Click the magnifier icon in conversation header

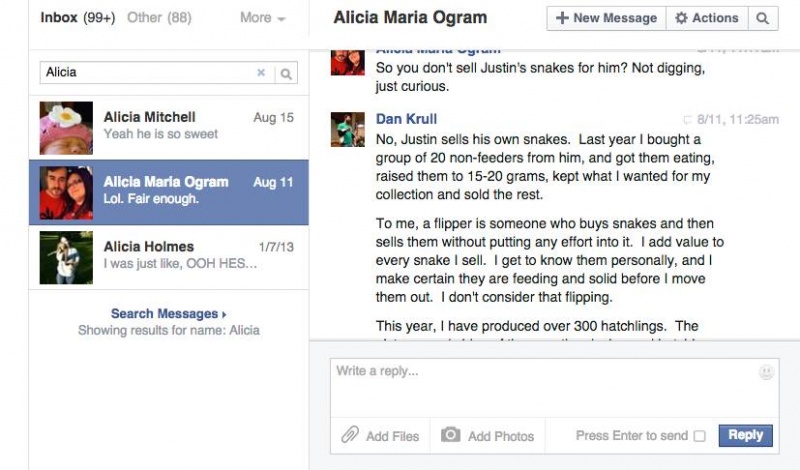763,18
